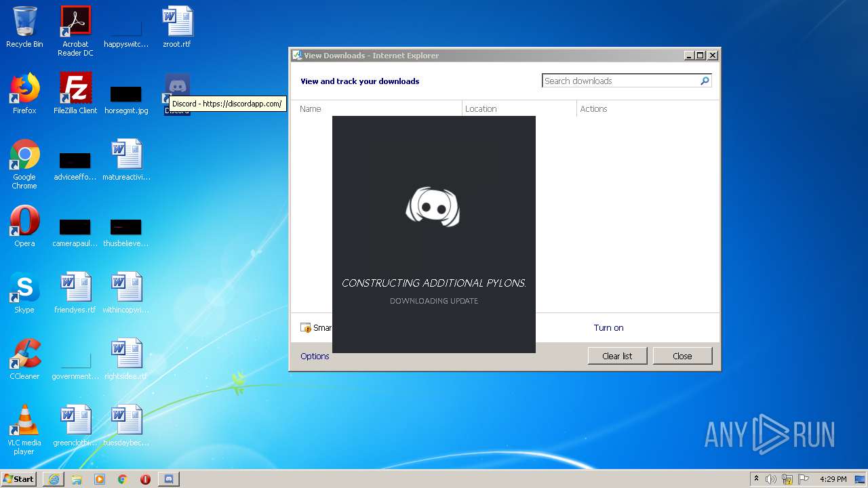Click the 'Downloading Update' status text

(x=434, y=301)
